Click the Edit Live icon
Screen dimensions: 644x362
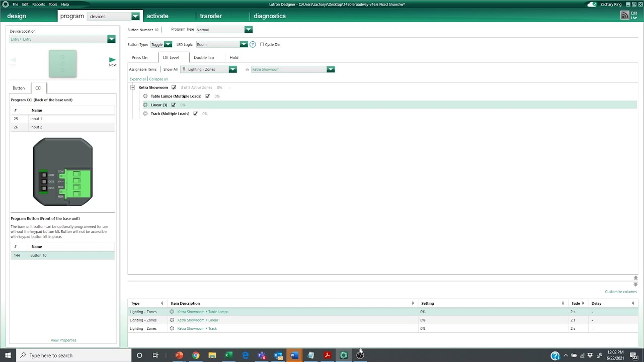coord(624,16)
